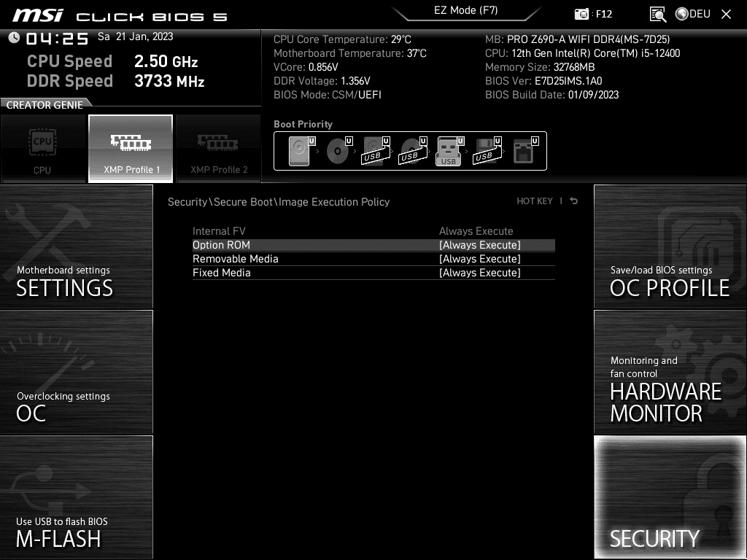Open the Removable Media policy dropdown
Screen dimensions: 747x560
pos(480,259)
